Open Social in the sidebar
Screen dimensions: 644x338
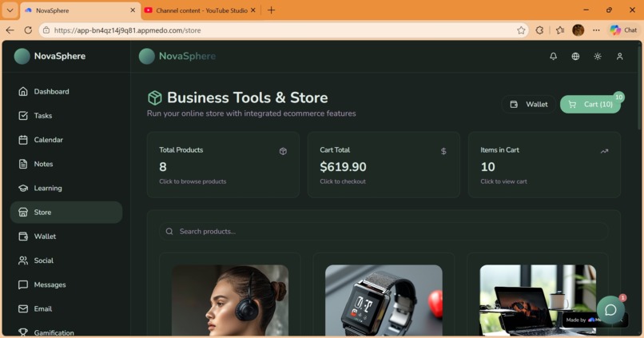click(x=66, y=260)
